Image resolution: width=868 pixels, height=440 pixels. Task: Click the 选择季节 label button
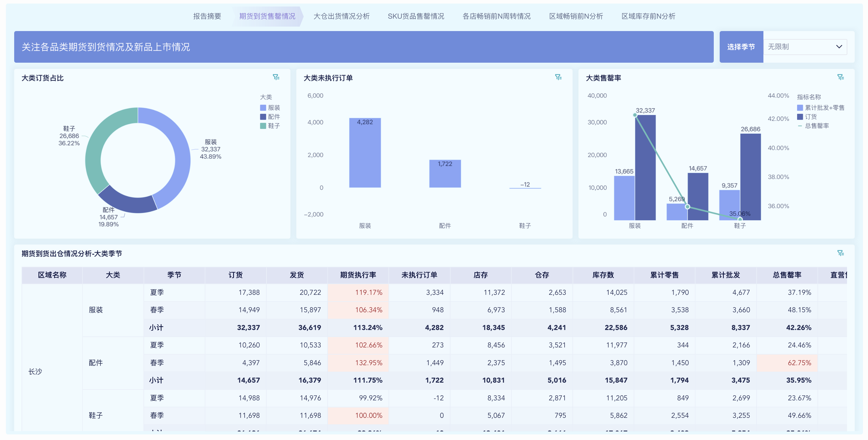click(741, 47)
